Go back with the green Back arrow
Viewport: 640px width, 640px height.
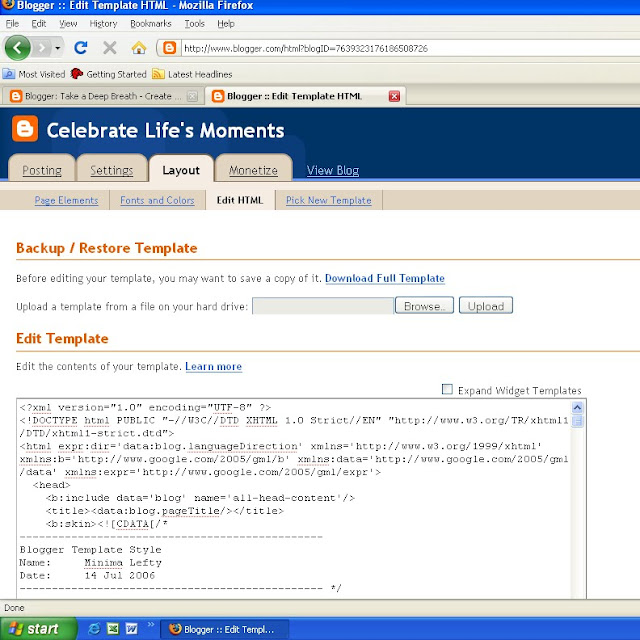17,48
